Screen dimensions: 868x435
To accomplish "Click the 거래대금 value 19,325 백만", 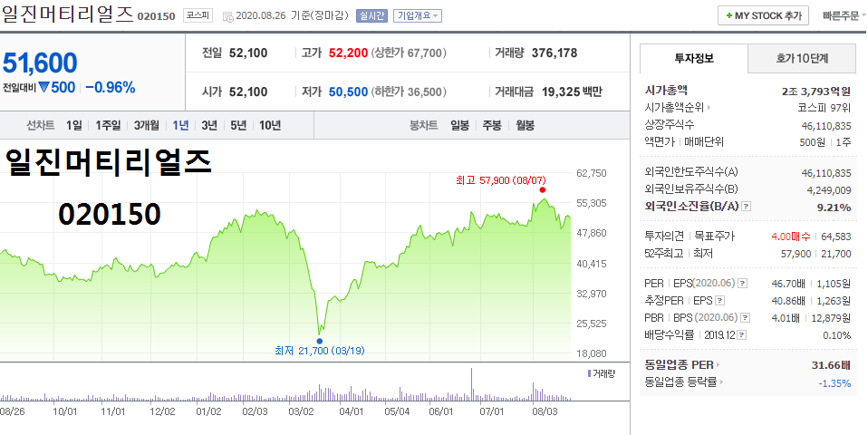I will 572,92.
